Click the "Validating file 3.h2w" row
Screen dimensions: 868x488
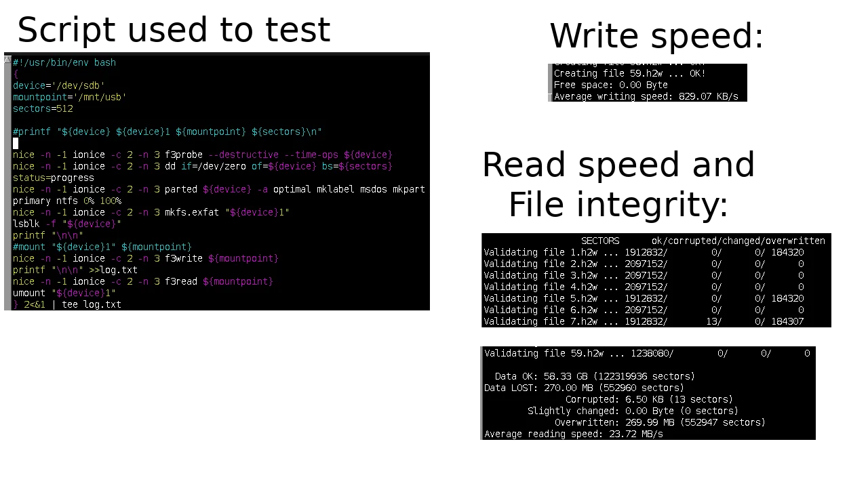(x=644, y=275)
